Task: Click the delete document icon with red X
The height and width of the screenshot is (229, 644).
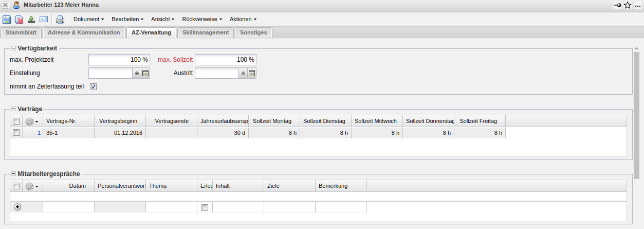Action: (x=19, y=20)
